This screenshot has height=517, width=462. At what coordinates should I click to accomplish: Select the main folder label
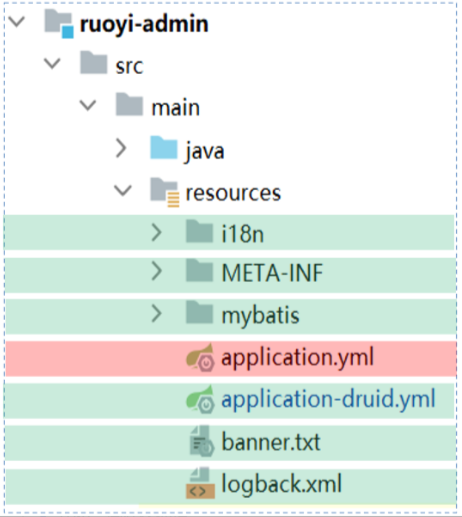176,108
